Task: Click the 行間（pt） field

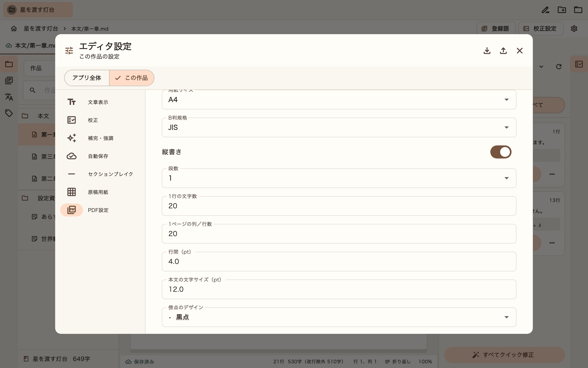Action: point(339,261)
